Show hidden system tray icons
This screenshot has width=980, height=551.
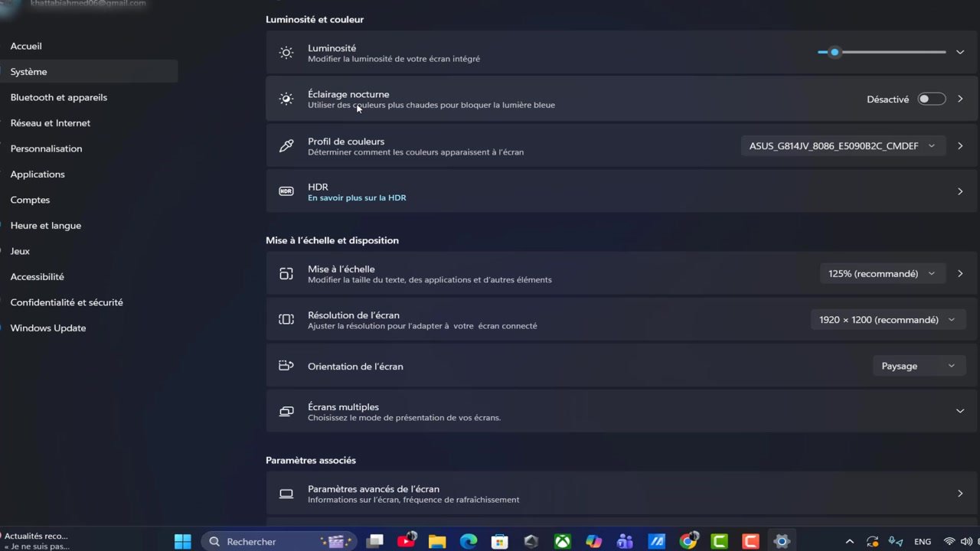click(850, 541)
